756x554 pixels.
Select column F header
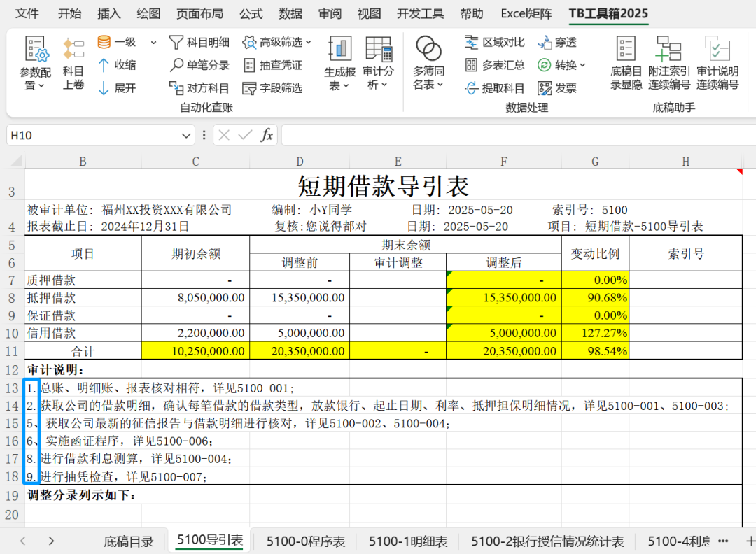coord(504,162)
